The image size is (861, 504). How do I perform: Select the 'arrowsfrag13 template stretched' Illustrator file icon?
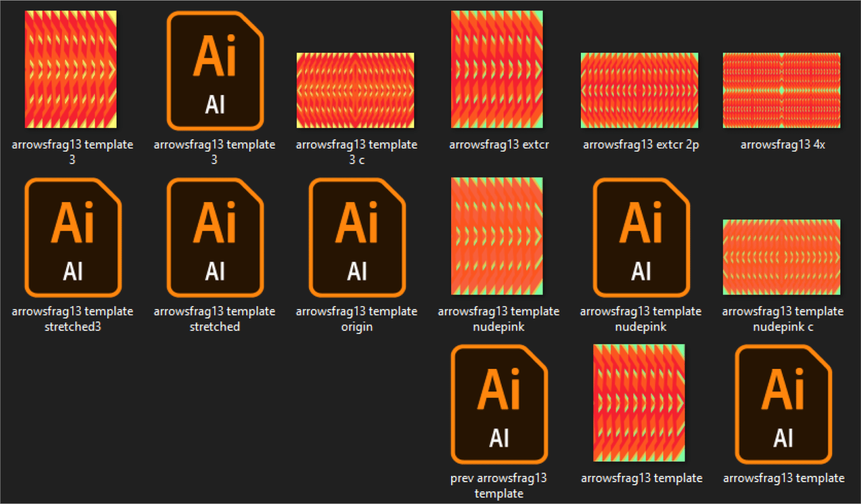(x=215, y=238)
